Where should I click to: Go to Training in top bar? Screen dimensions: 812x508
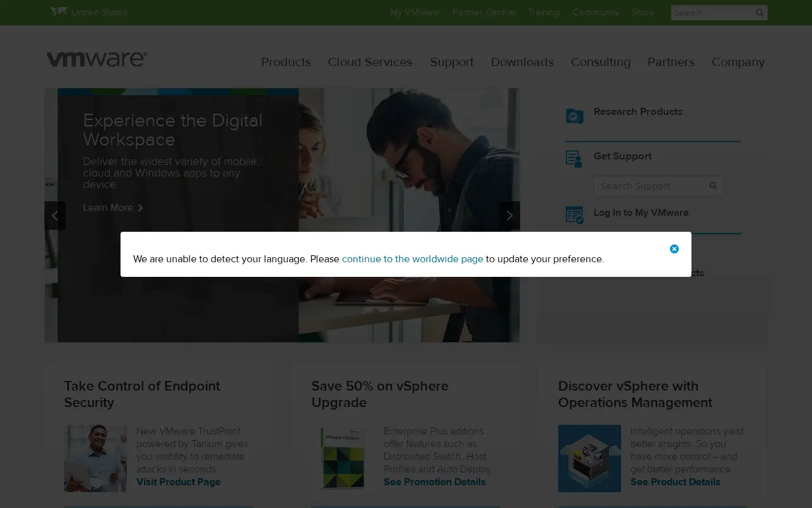(x=544, y=12)
